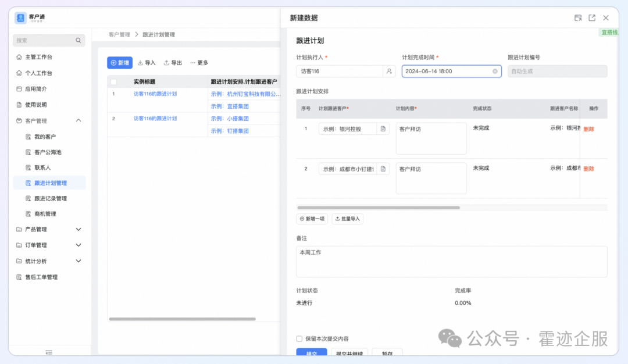The height and width of the screenshot is (364, 628).
Task: Clear the 计划完成时间 date field
Action: [495, 72]
